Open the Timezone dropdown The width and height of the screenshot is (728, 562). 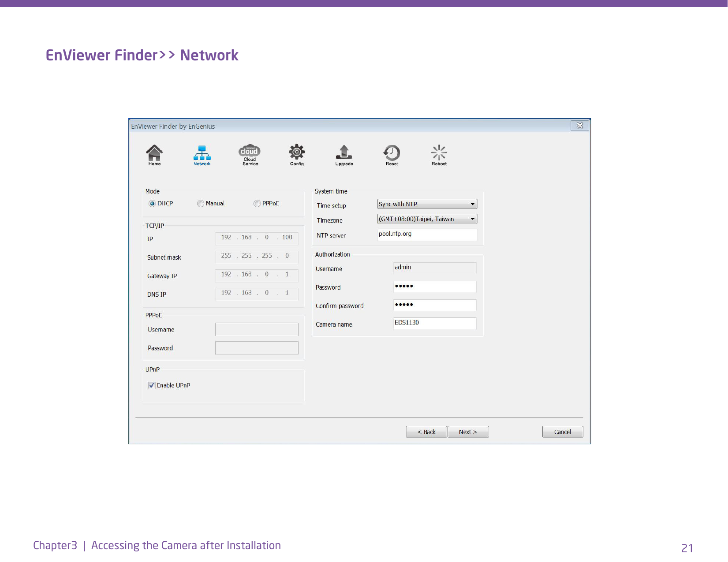tap(427, 219)
